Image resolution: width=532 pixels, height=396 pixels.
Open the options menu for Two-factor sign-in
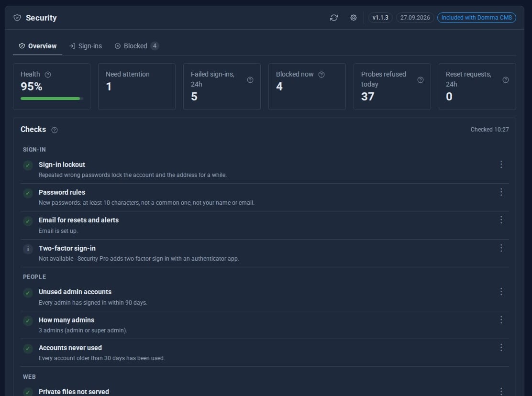coord(501,248)
